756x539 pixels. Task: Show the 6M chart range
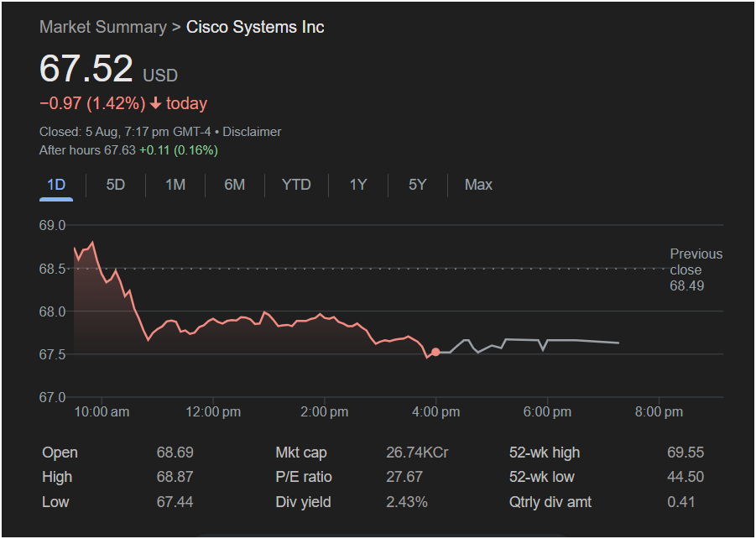point(235,185)
